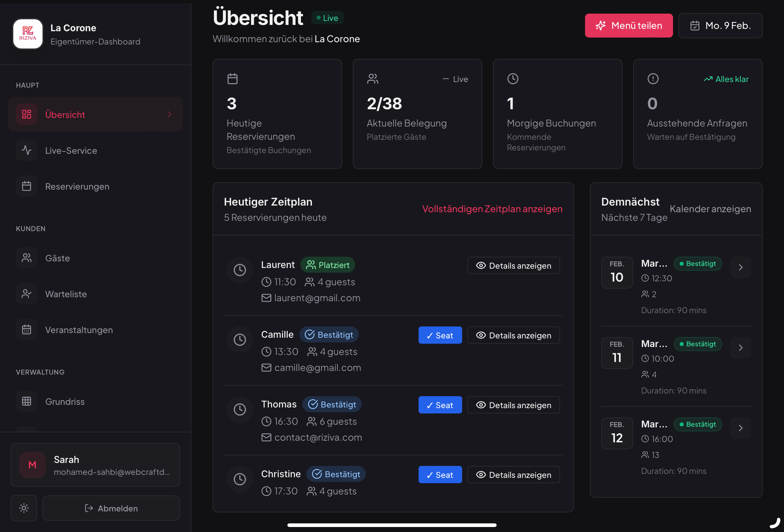784x532 pixels.
Task: Go to Grundriss in sidebar
Action: click(x=95, y=401)
